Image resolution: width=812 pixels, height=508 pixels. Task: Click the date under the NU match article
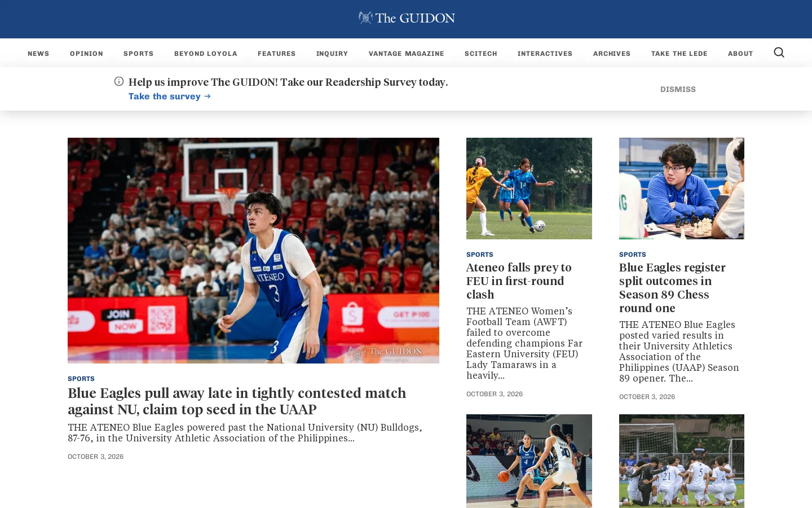point(95,457)
